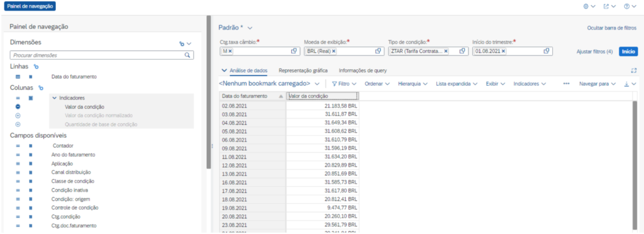Open value help for Tipo de condição
The width and height of the screenshot is (644, 234).
coord(462,51)
